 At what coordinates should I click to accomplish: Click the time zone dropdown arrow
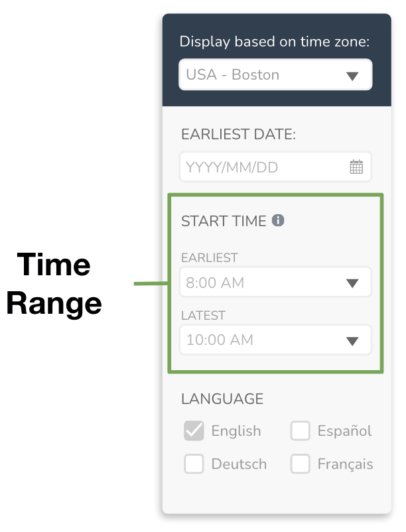coord(352,76)
